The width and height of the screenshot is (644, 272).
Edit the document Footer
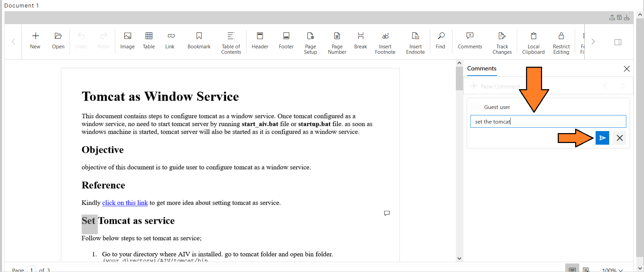click(x=286, y=41)
